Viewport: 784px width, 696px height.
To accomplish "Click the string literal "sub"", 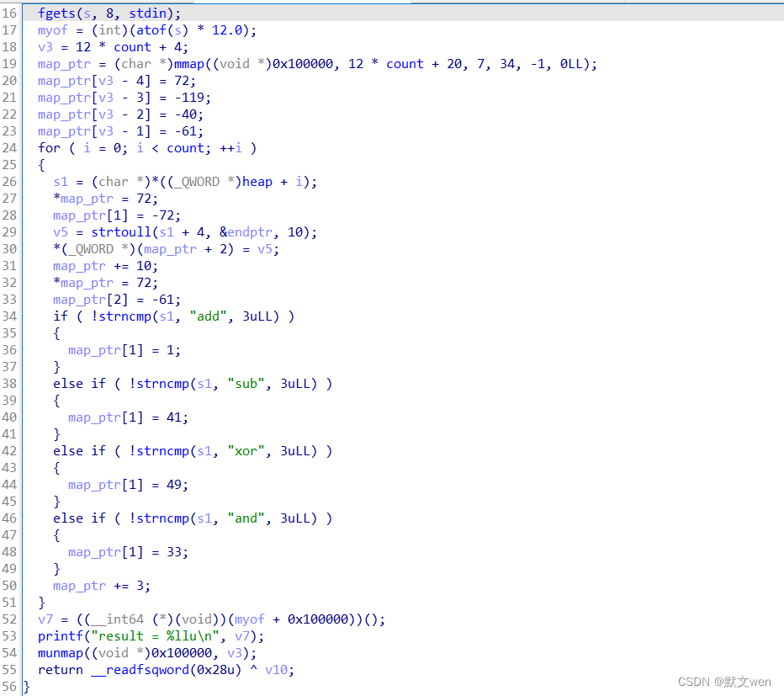I will pyautogui.click(x=245, y=383).
